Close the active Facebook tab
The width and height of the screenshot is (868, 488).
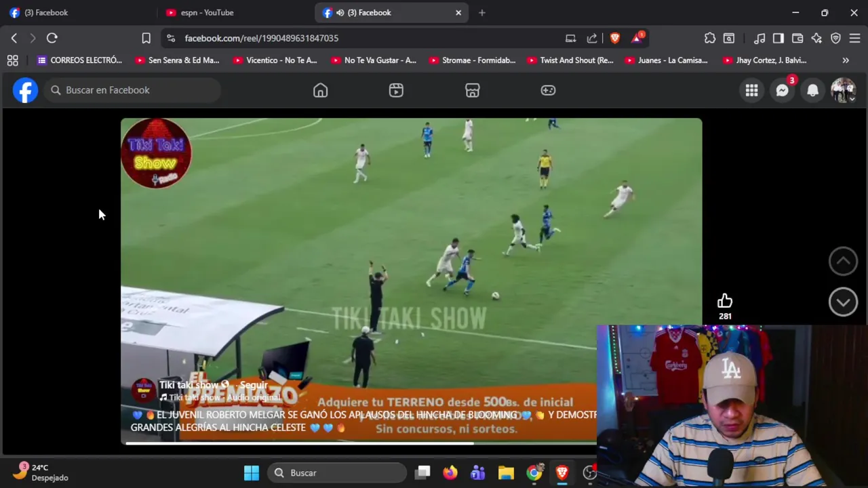458,12
